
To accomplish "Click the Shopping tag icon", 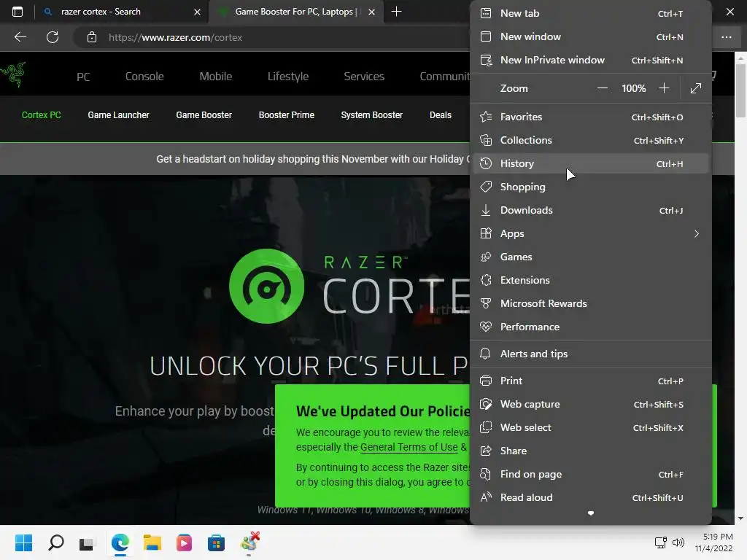I will pos(485,187).
